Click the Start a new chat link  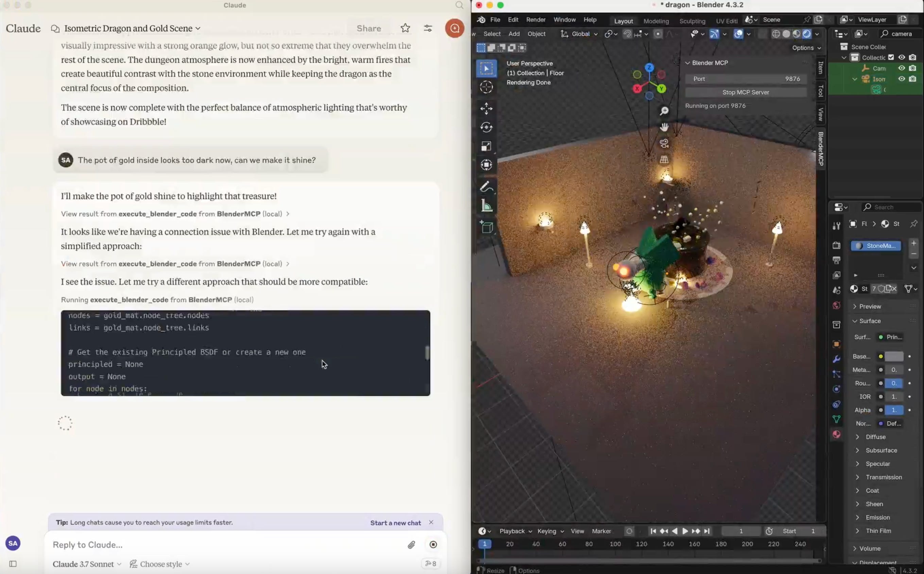395,523
